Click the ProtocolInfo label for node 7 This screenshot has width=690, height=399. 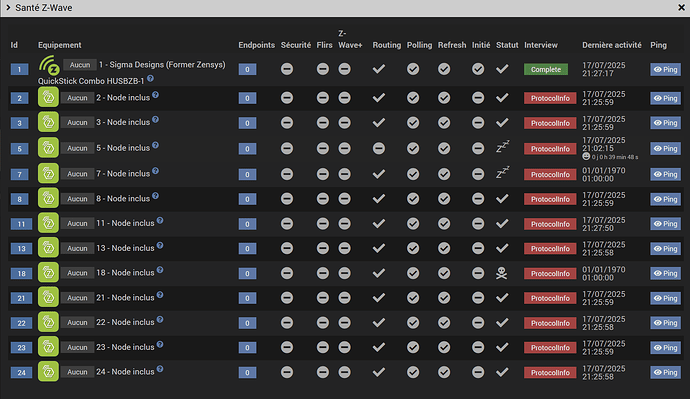click(550, 174)
